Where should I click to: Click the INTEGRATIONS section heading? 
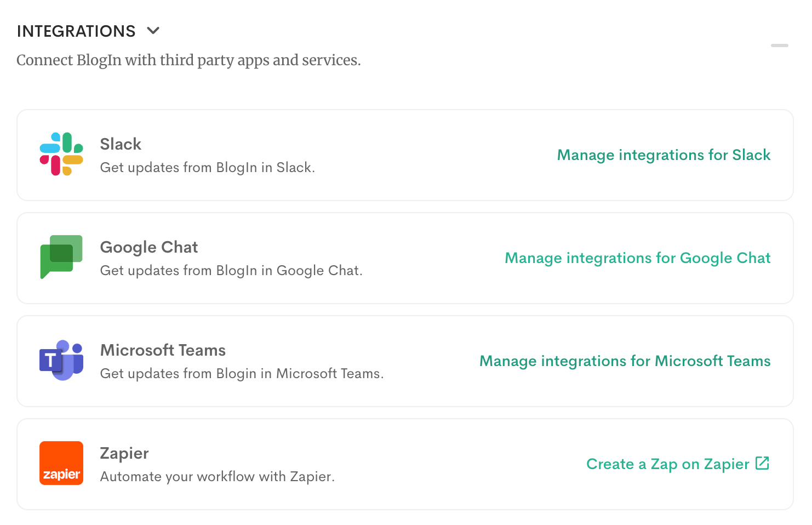pyautogui.click(x=76, y=31)
